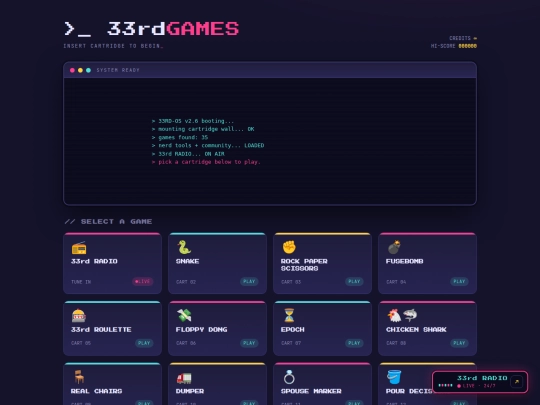Click the 'TUNE IN' label on radio card
Screen dimensions: 540x405
[x=81, y=282]
